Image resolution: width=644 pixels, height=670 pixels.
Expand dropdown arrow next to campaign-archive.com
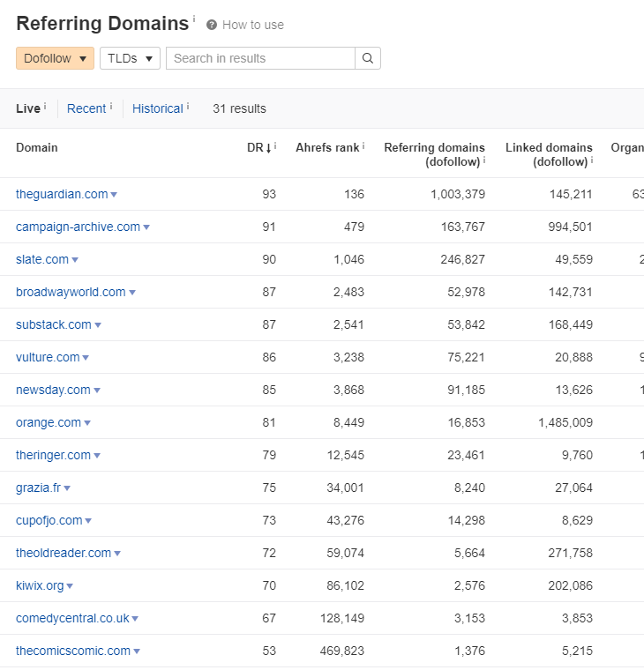pyautogui.click(x=146, y=227)
